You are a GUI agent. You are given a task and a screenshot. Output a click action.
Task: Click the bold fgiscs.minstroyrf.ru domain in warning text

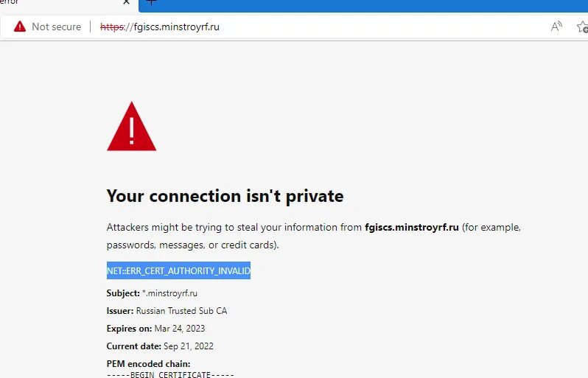pyautogui.click(x=412, y=228)
